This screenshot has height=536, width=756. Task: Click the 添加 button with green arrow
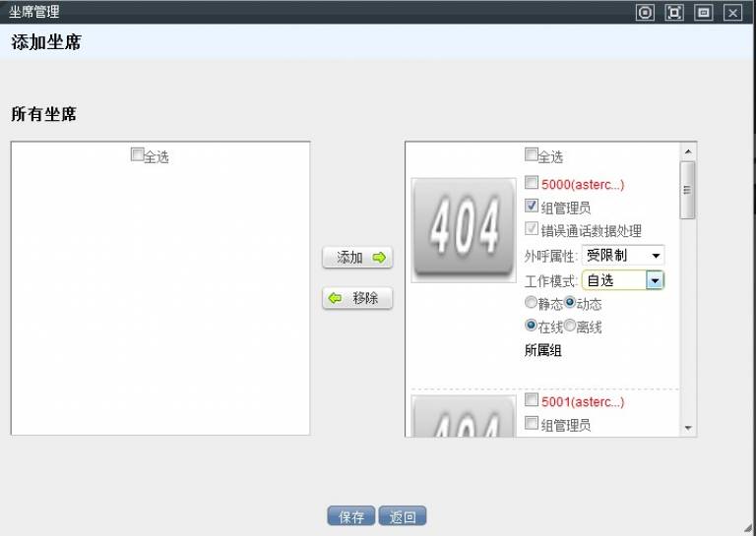coord(357,258)
